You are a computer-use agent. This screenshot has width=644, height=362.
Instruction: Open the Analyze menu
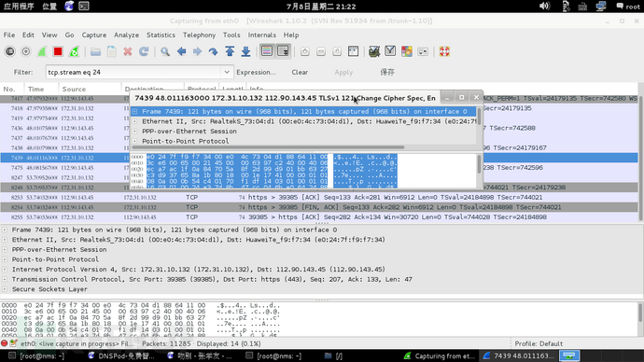(x=127, y=35)
